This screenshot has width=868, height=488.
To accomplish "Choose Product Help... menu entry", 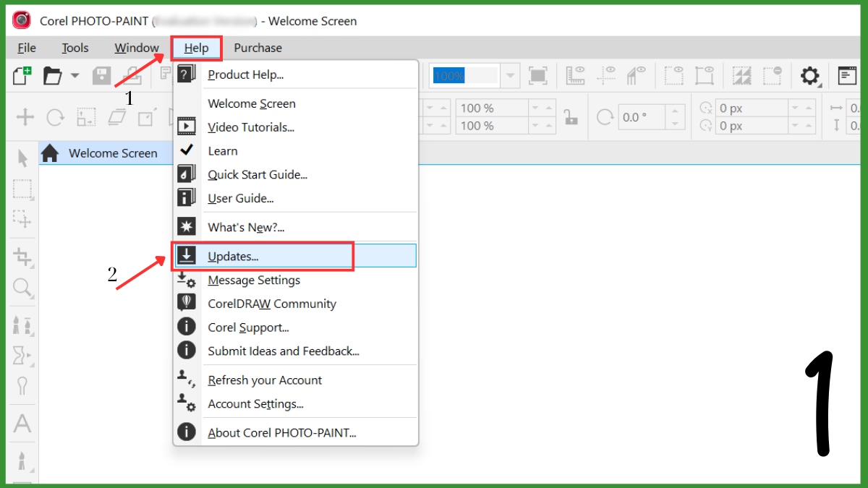I will pyautogui.click(x=295, y=74).
